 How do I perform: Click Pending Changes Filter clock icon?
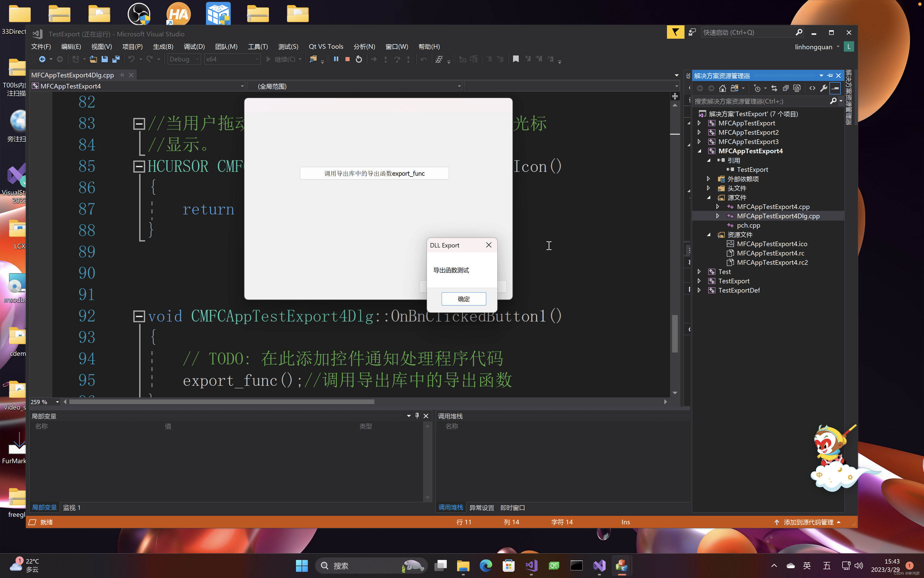point(757,89)
